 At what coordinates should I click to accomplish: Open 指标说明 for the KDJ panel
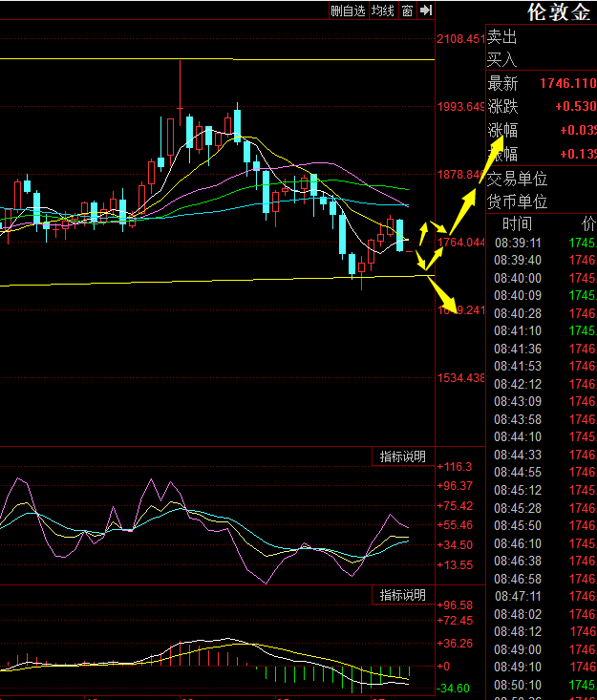pyautogui.click(x=403, y=456)
